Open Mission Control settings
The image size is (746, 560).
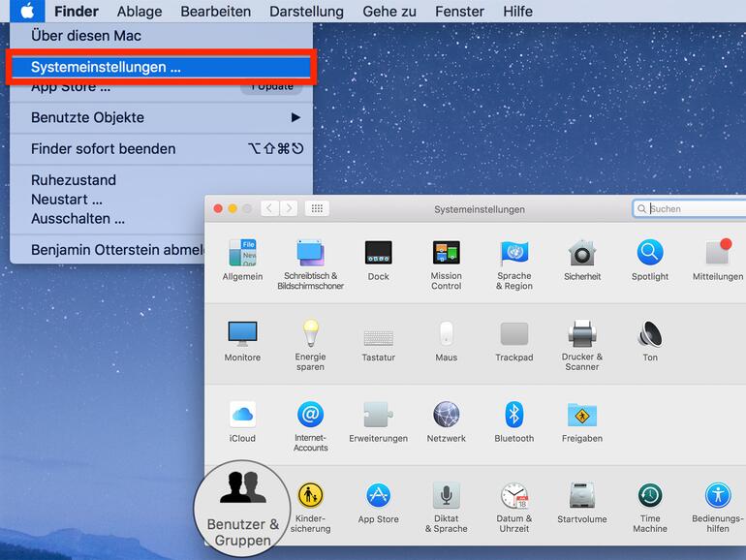tap(446, 264)
